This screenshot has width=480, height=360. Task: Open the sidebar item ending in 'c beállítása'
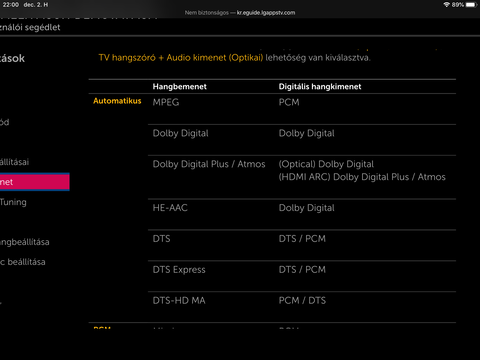pyautogui.click(x=22, y=262)
